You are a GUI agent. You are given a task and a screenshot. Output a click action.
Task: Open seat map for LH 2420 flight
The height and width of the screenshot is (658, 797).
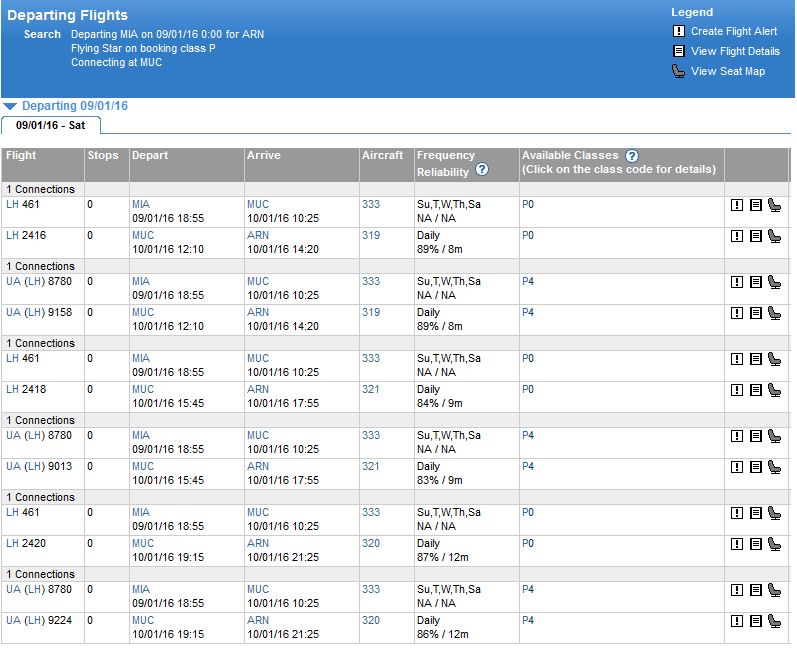[774, 544]
